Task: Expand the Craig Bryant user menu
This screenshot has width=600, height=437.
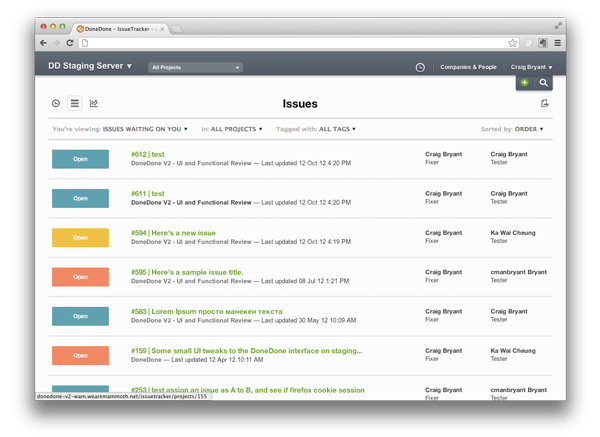Action: coord(532,67)
